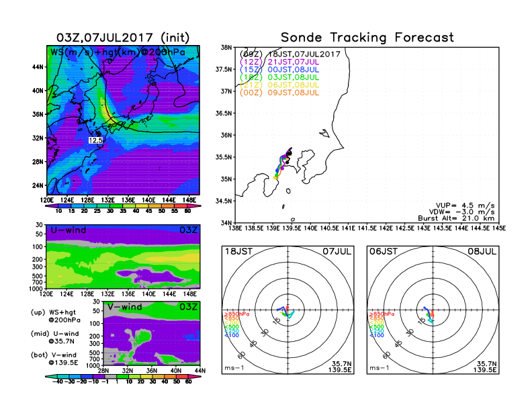Screen dimensions: 532x411
Task: Click the "36.5N" tick on the tracking map
Action: pos(224,113)
